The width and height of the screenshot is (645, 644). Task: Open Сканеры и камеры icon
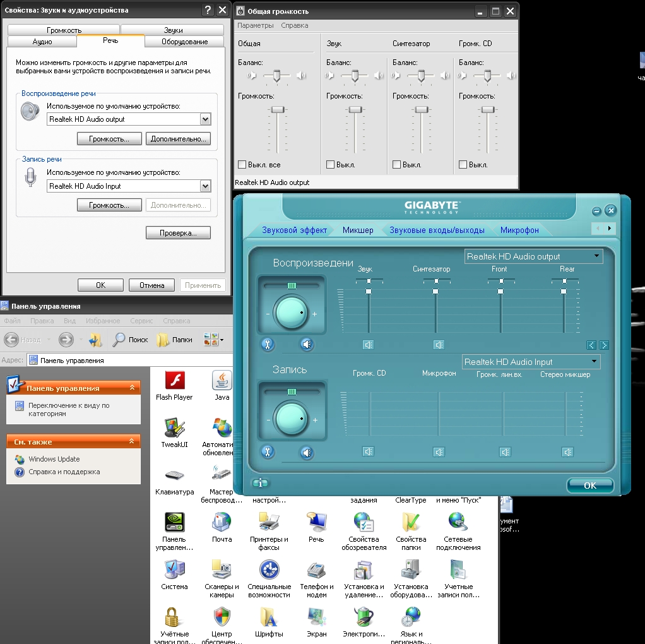coord(222,569)
